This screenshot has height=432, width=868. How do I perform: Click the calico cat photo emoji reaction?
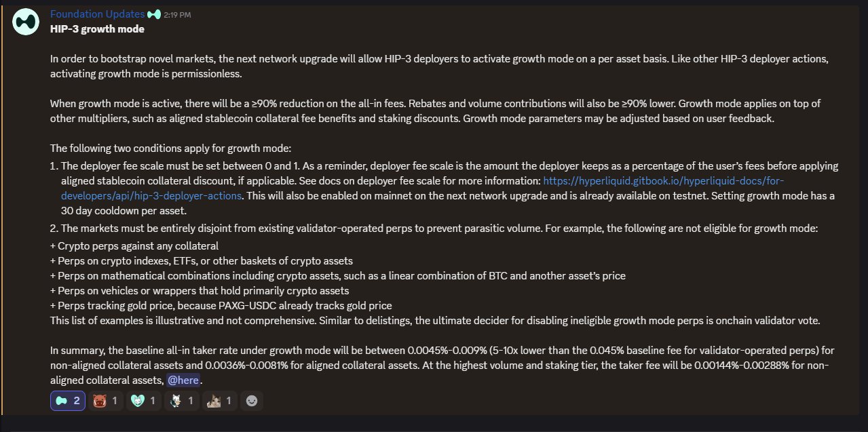212,400
